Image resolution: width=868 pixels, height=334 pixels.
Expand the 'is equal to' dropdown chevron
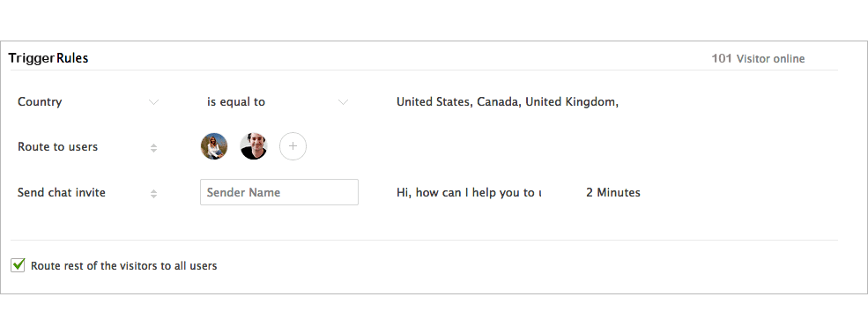[x=343, y=102]
